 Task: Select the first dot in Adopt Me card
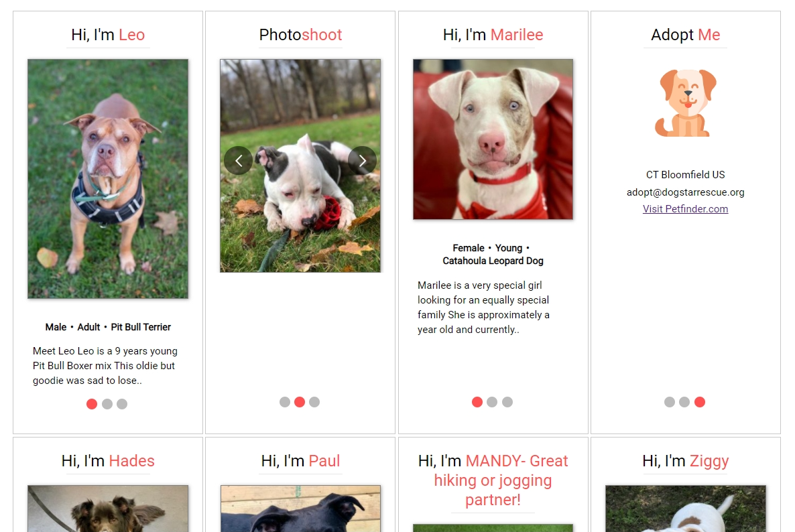click(670, 402)
